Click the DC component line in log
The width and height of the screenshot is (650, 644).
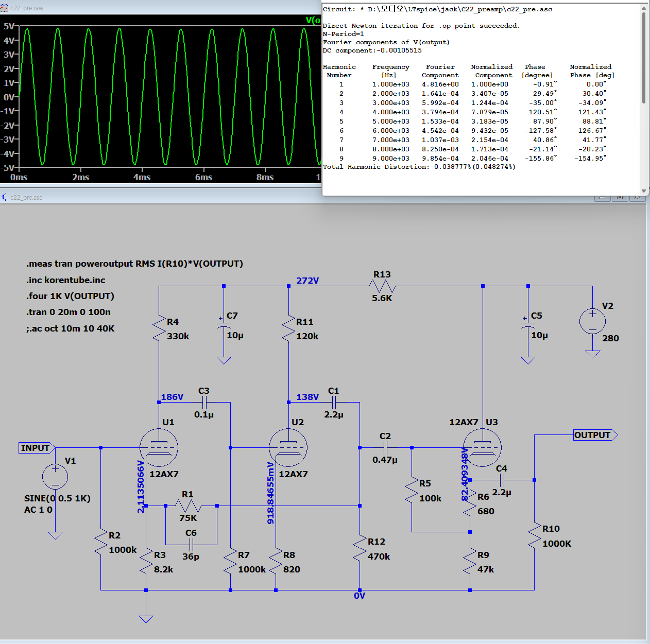(372, 50)
